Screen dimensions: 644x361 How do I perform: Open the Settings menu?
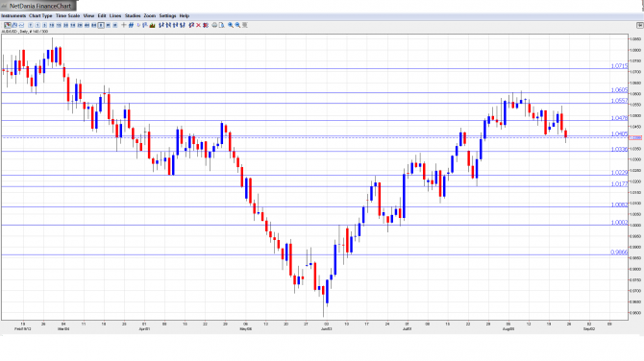[167, 15]
